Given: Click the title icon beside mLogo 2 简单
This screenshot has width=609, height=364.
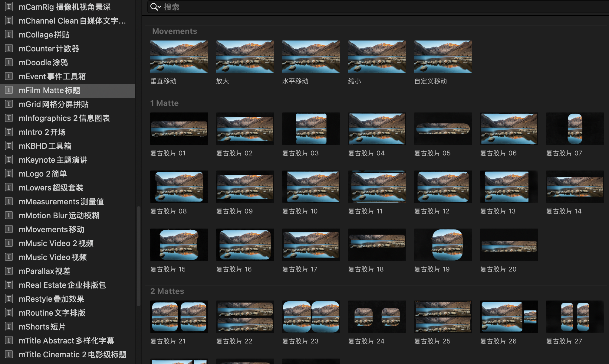Looking at the screenshot, I should tap(9, 174).
